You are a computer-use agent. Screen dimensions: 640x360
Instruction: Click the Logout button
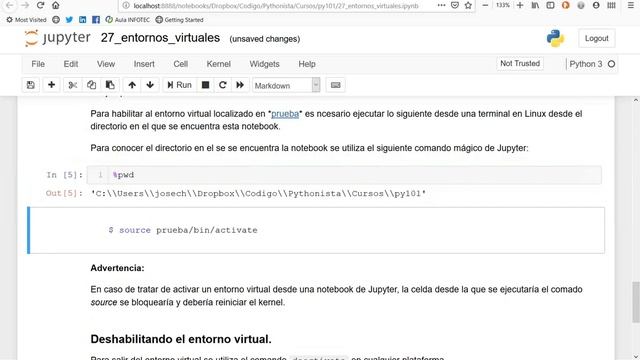[x=596, y=38]
